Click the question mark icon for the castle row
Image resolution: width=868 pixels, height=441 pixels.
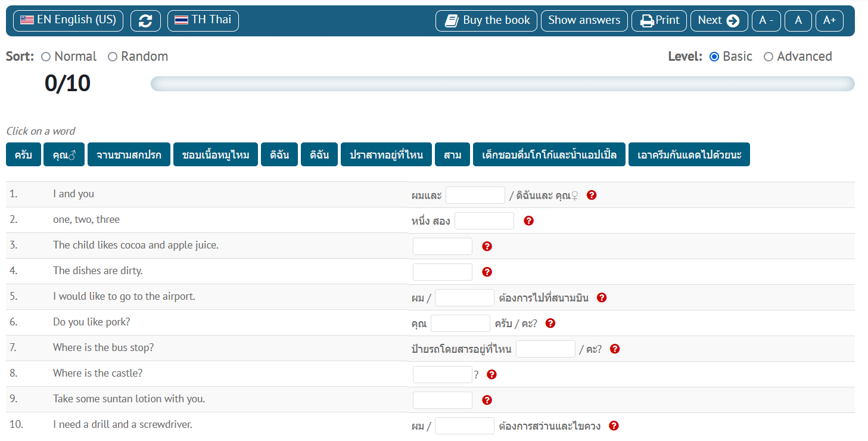coord(491,374)
